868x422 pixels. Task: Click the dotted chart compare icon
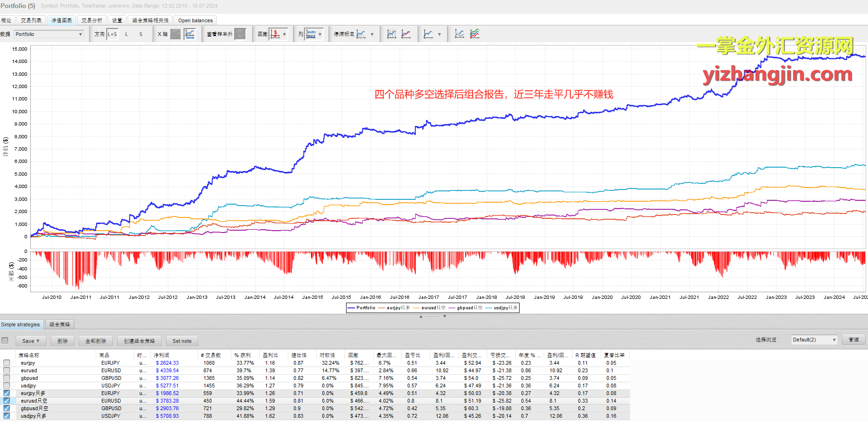[x=459, y=34]
